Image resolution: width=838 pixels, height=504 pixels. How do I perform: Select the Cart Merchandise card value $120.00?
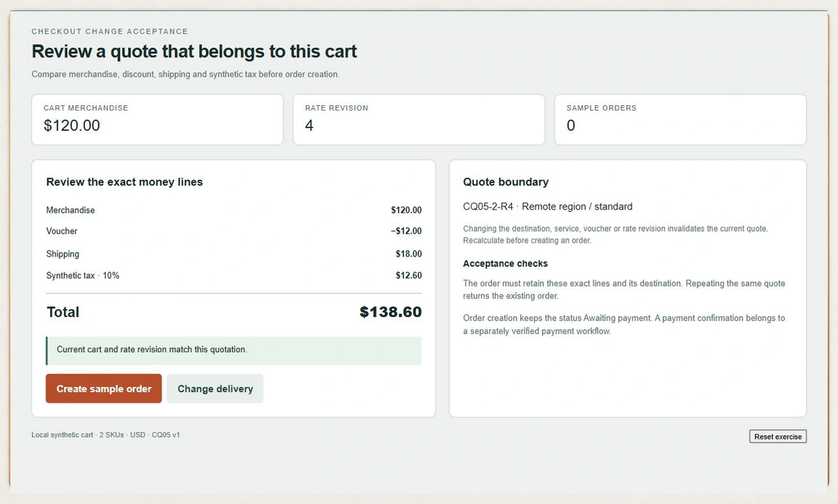click(72, 126)
